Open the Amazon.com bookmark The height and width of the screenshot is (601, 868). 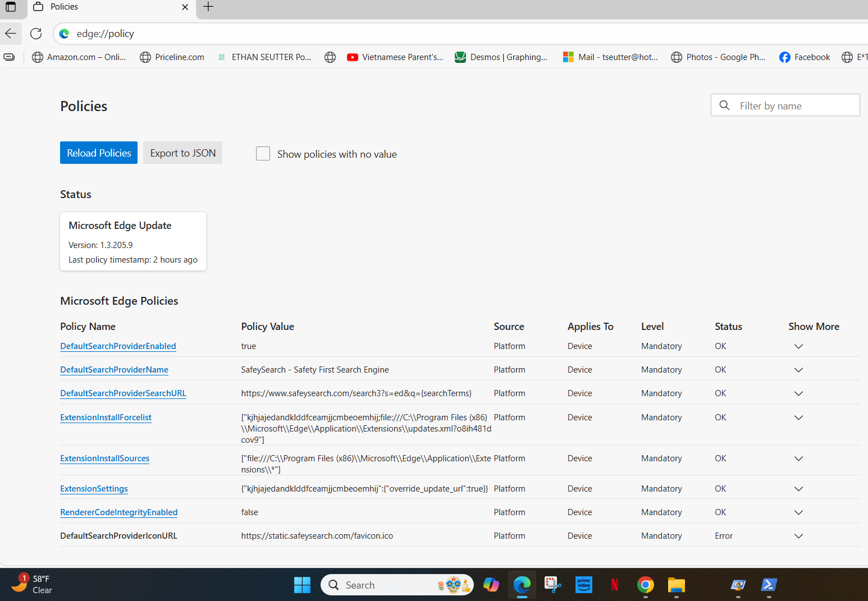click(79, 57)
